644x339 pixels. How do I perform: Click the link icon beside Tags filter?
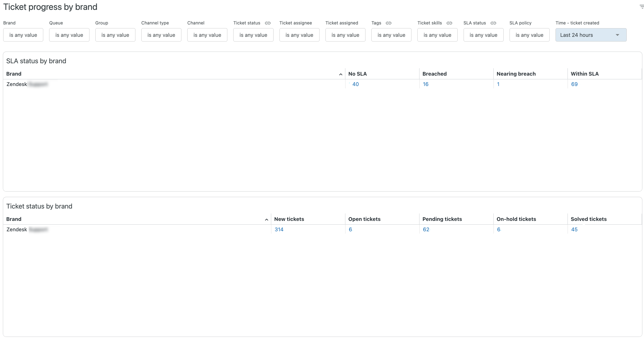coord(388,23)
